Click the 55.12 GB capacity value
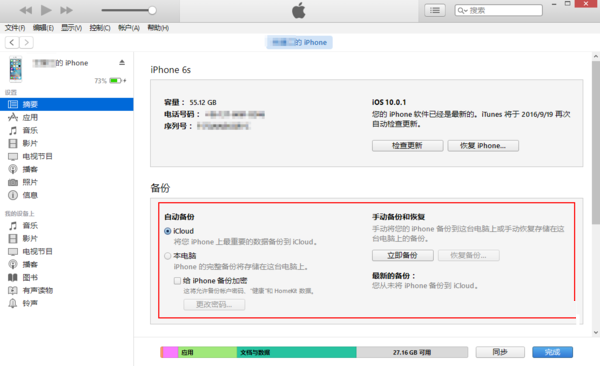The image size is (600, 366). (203, 103)
